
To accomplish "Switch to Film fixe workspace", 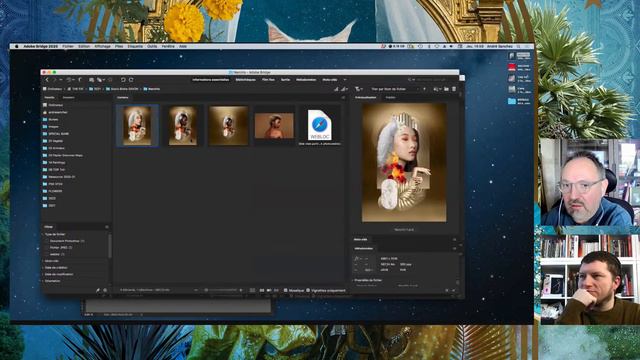I will tap(268, 80).
